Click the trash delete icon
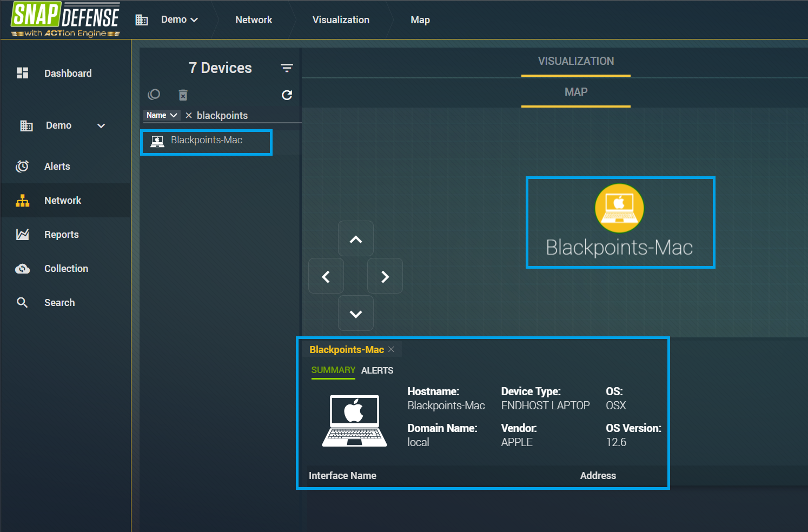Viewport: 808px width, 532px height. [x=183, y=95]
